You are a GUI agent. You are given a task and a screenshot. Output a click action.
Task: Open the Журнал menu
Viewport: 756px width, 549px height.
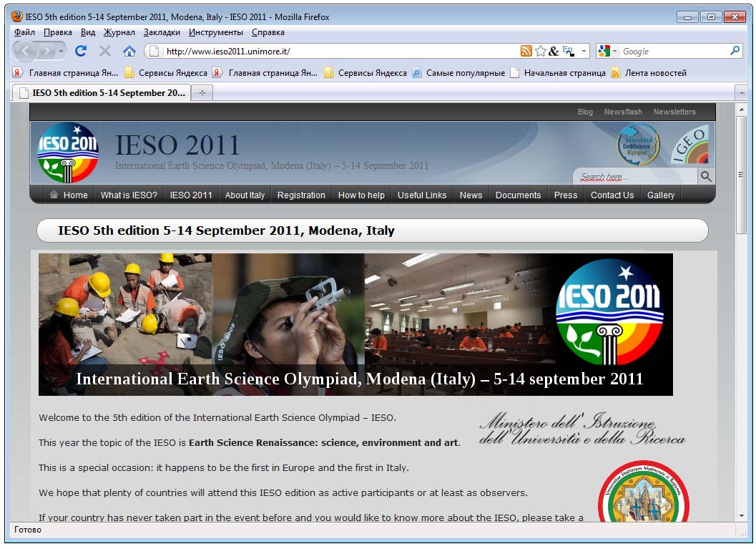tap(119, 32)
